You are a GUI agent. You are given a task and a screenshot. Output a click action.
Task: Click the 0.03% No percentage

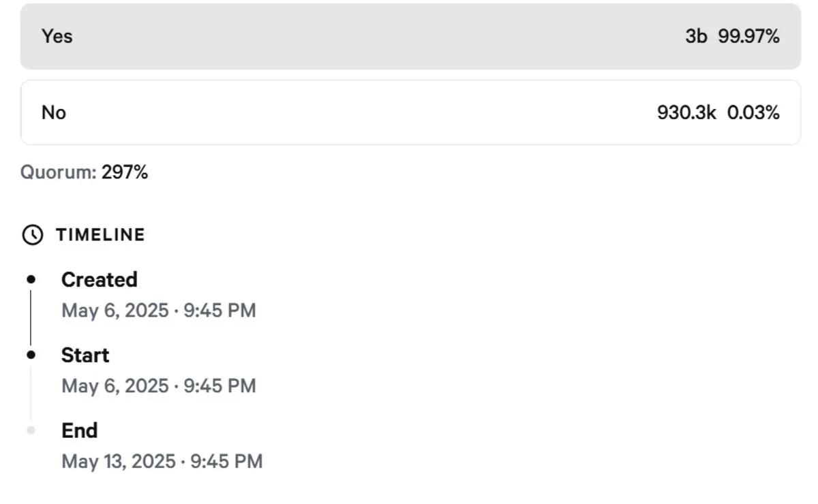(753, 112)
